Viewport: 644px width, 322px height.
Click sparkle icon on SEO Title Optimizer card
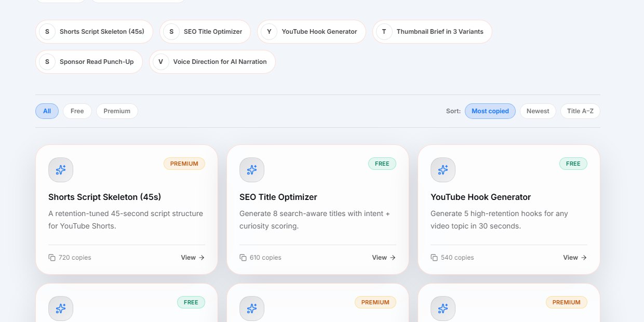pos(252,170)
